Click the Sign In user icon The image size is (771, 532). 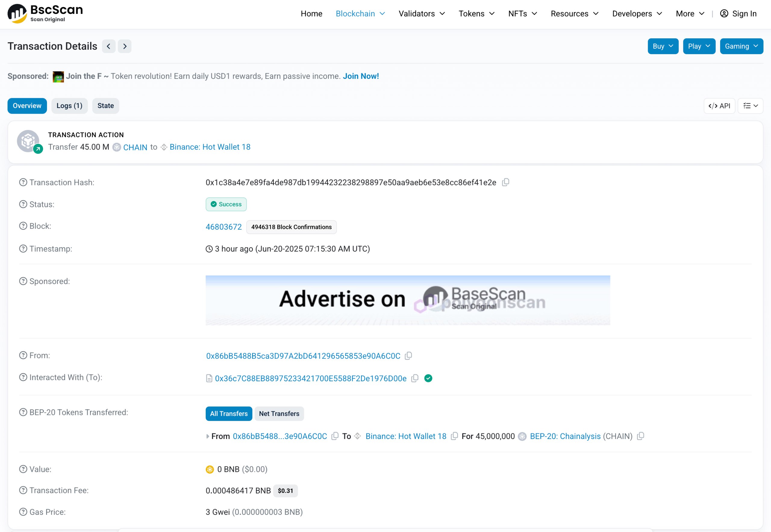point(724,14)
